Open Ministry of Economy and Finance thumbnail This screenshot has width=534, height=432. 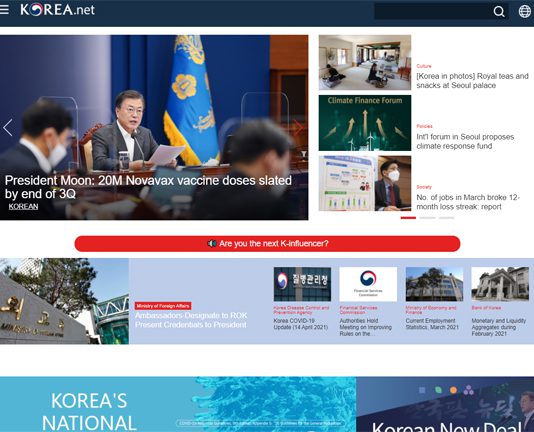coord(434,284)
